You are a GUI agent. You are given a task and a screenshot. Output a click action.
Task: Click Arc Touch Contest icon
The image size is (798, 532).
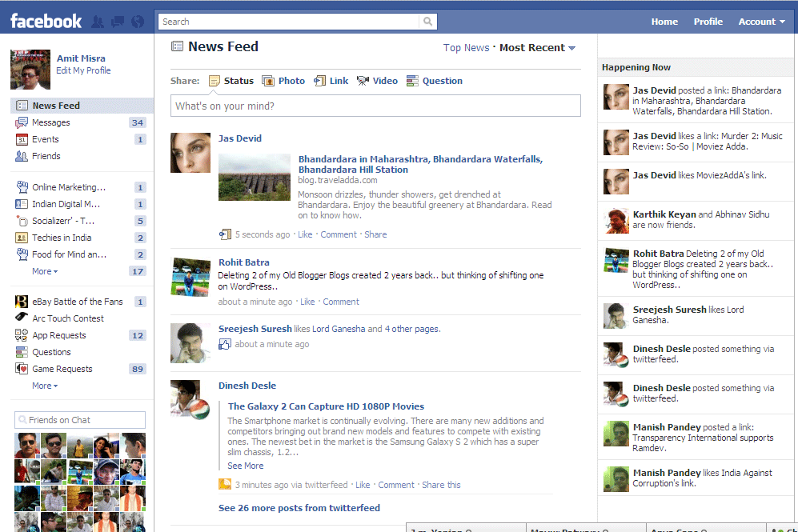[x=22, y=317]
